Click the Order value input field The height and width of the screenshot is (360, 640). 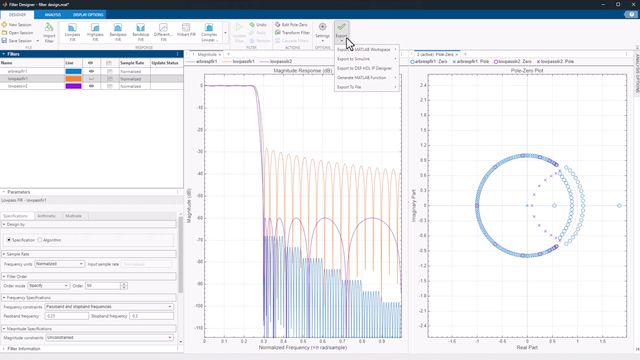click(x=103, y=286)
